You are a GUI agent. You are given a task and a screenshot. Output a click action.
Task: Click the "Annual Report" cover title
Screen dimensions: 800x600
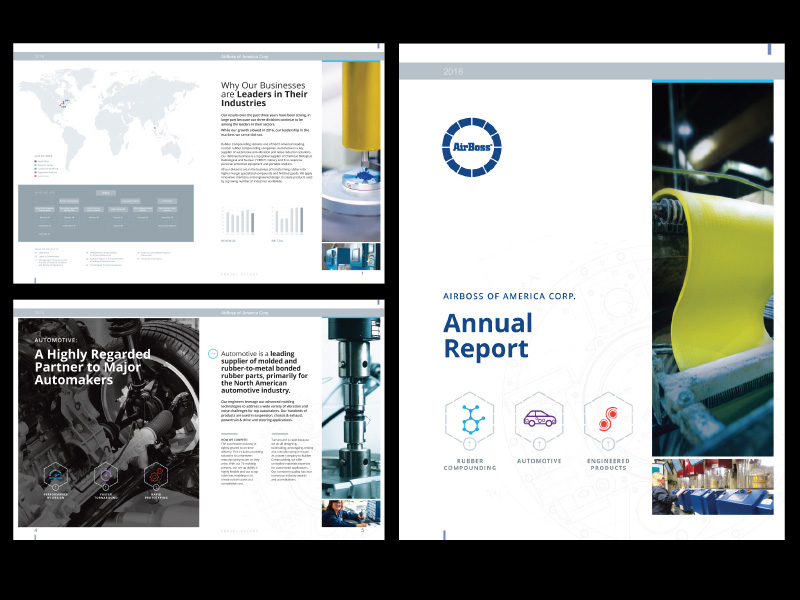488,336
